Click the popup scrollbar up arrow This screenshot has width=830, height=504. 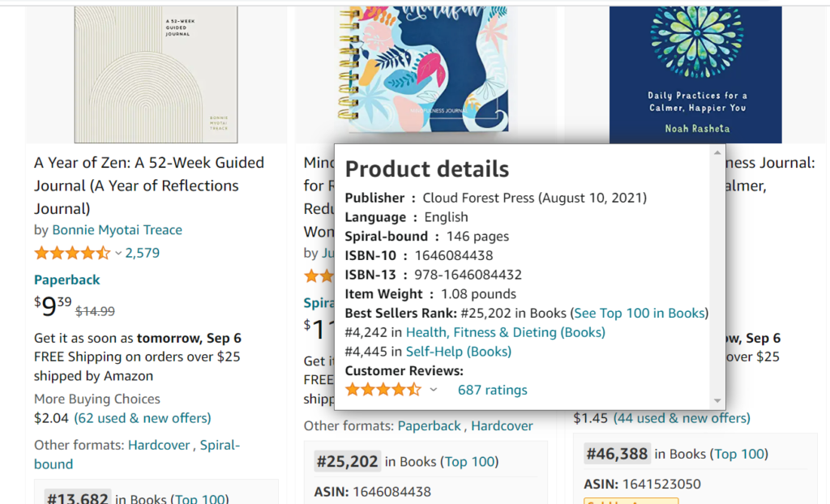click(717, 152)
